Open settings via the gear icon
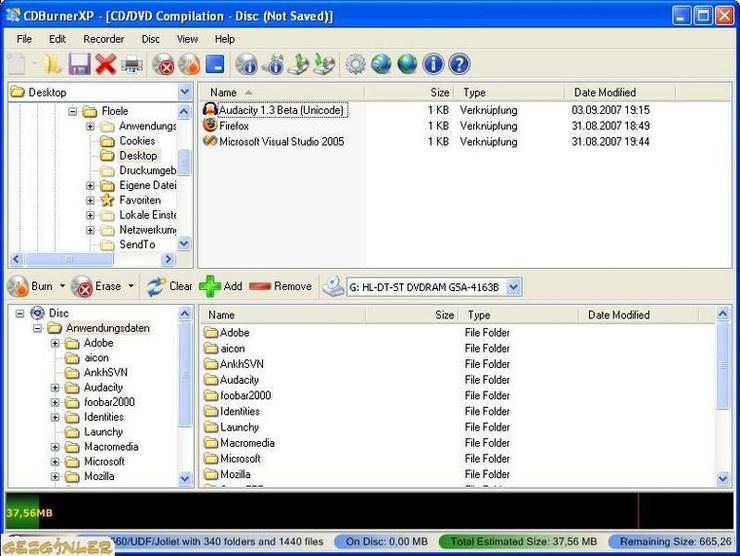The image size is (740, 556). coord(355,64)
